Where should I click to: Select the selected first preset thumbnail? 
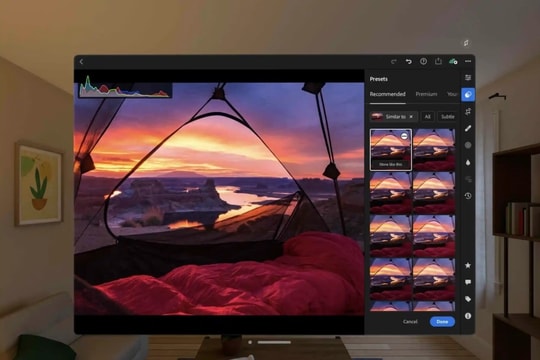pos(391,150)
